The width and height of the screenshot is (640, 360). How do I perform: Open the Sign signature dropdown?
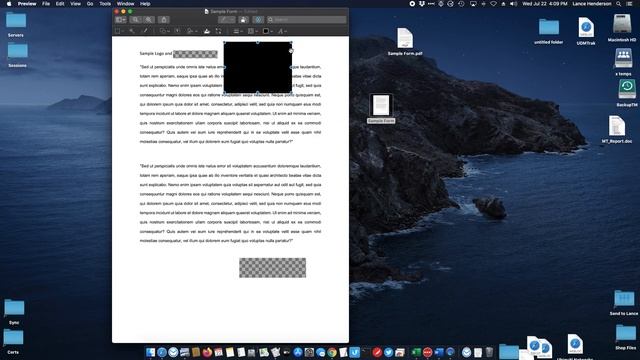click(x=192, y=31)
